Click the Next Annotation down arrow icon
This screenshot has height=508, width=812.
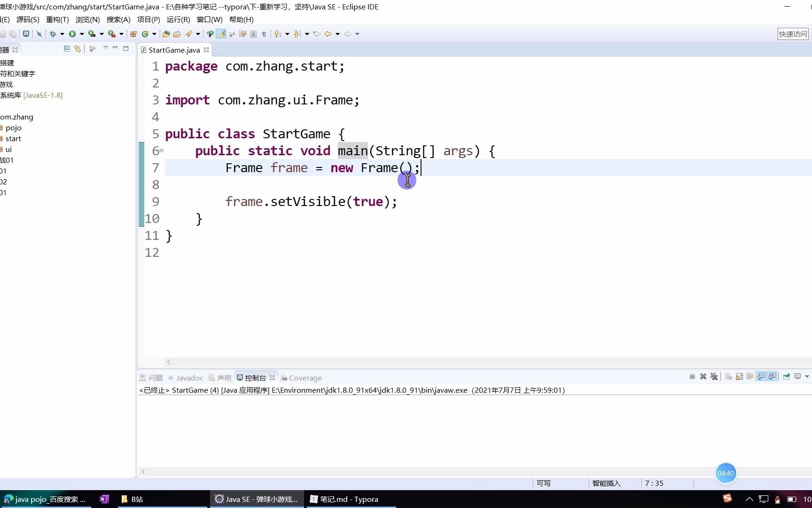click(277, 34)
